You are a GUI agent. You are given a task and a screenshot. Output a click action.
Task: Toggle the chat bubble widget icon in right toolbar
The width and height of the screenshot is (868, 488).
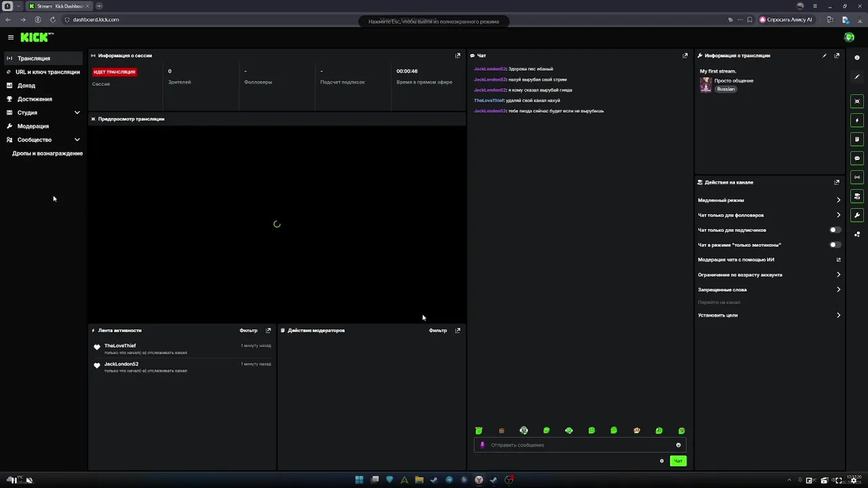(857, 158)
